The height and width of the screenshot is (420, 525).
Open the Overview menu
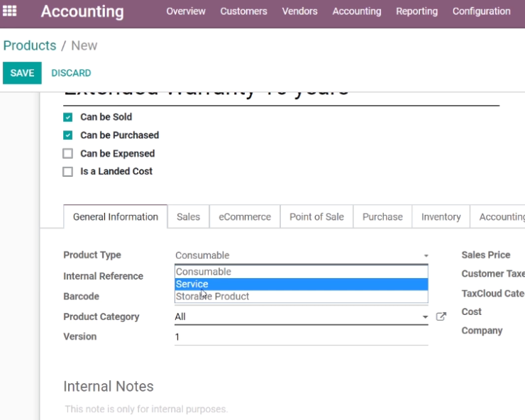(186, 11)
